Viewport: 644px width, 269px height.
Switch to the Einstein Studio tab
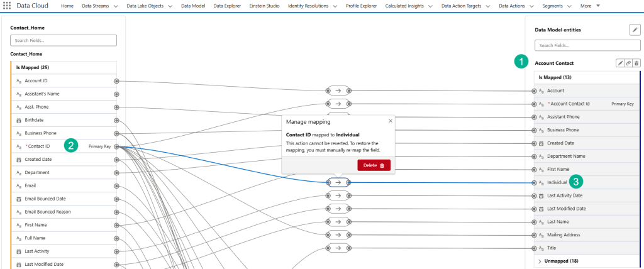[x=258, y=6]
